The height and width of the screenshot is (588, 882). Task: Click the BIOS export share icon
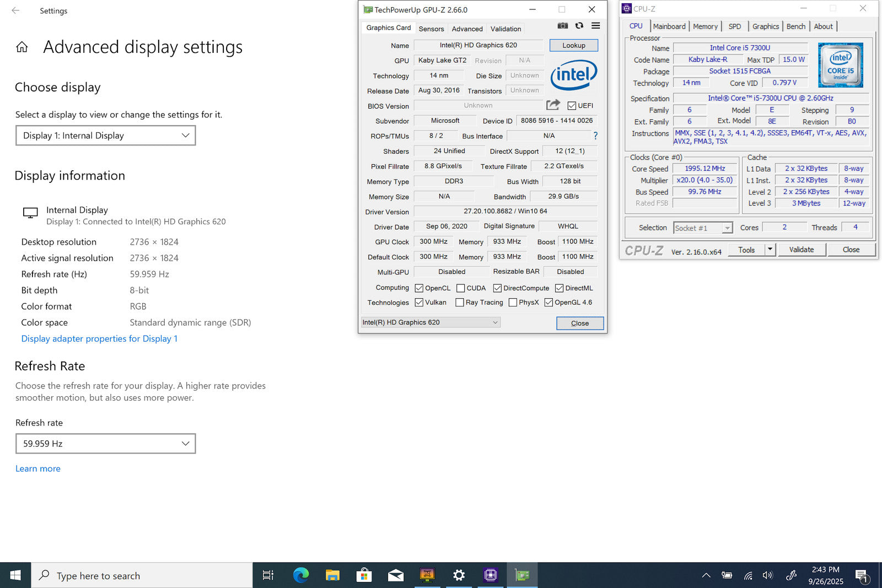[x=553, y=105]
